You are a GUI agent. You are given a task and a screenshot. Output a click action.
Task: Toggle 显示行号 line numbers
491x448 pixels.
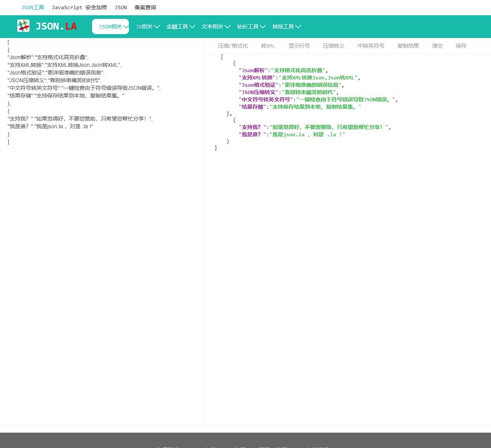(299, 46)
